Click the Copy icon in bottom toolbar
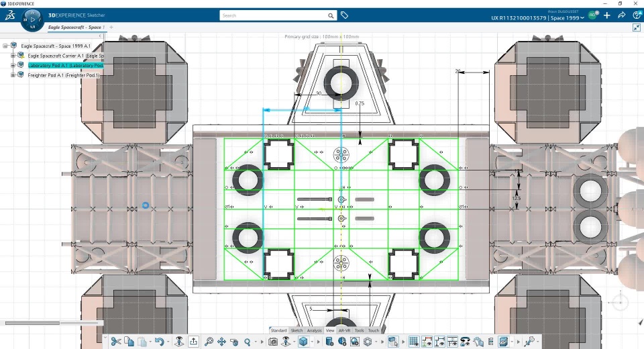644x349 pixels. (x=129, y=342)
